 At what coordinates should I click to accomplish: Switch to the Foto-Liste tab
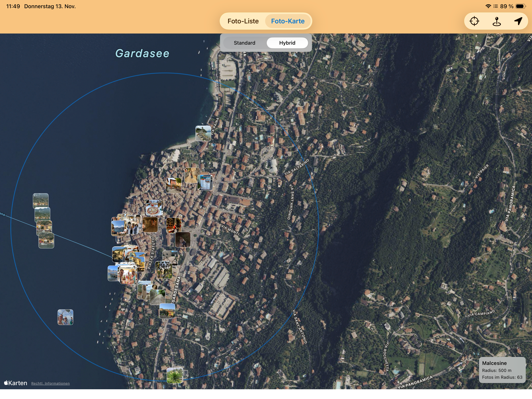[243, 21]
